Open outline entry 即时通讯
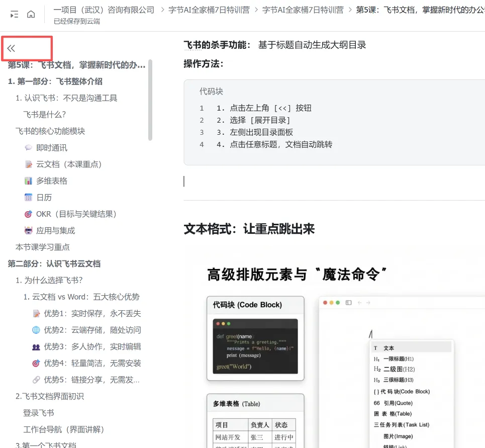Screen dimensions: 485x448 (x=52, y=148)
